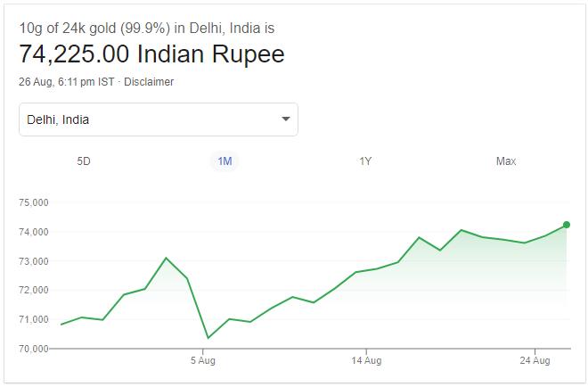Viewport: 588px width, 387px height.
Task: Click the green endpoint dot on chart
Action: (x=567, y=225)
